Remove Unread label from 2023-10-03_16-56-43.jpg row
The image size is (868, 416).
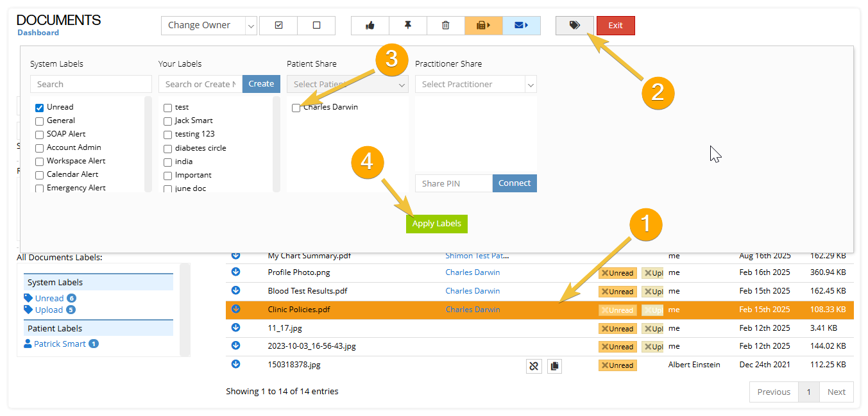(604, 347)
